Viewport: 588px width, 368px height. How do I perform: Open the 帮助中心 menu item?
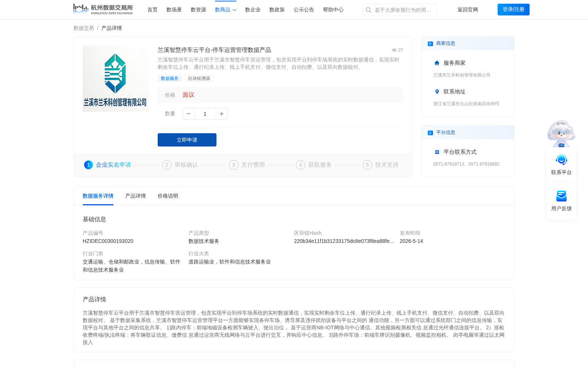click(333, 10)
